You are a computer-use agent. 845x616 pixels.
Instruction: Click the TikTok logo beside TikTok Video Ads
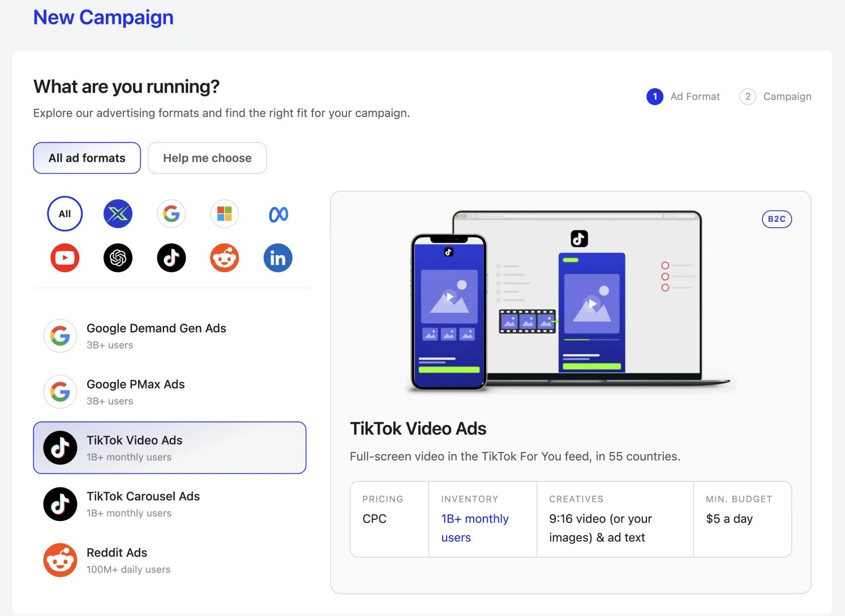(60, 448)
